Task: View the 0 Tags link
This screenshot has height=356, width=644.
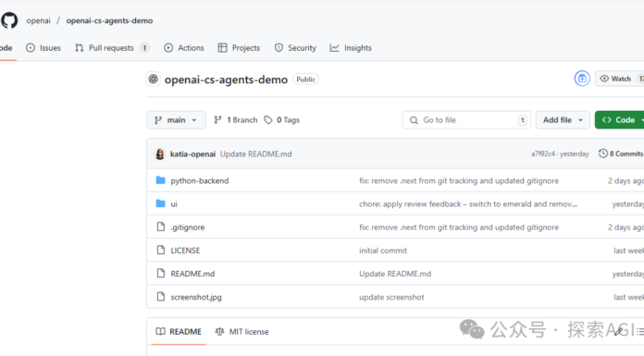Action: pyautogui.click(x=281, y=120)
